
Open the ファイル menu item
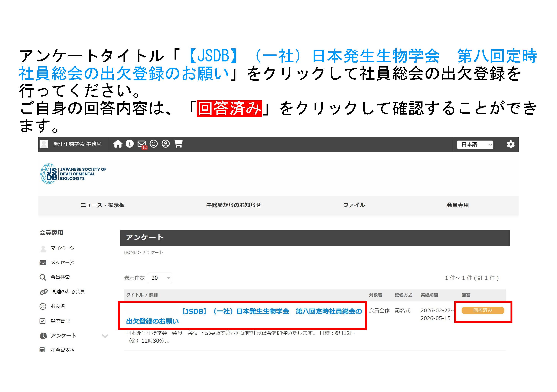[354, 205]
